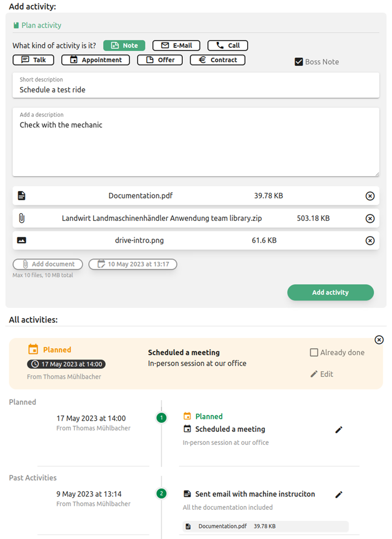
Task: Remove the Documentation.pdf attachment
Action: tap(370, 195)
